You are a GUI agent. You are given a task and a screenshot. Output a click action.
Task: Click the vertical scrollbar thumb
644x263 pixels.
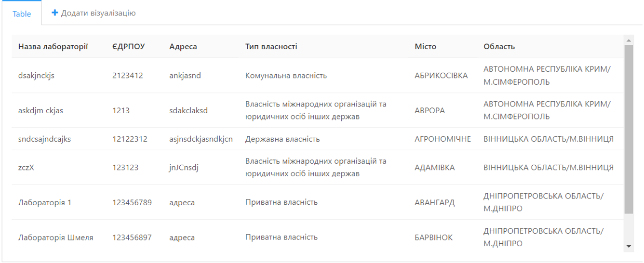tap(629, 129)
